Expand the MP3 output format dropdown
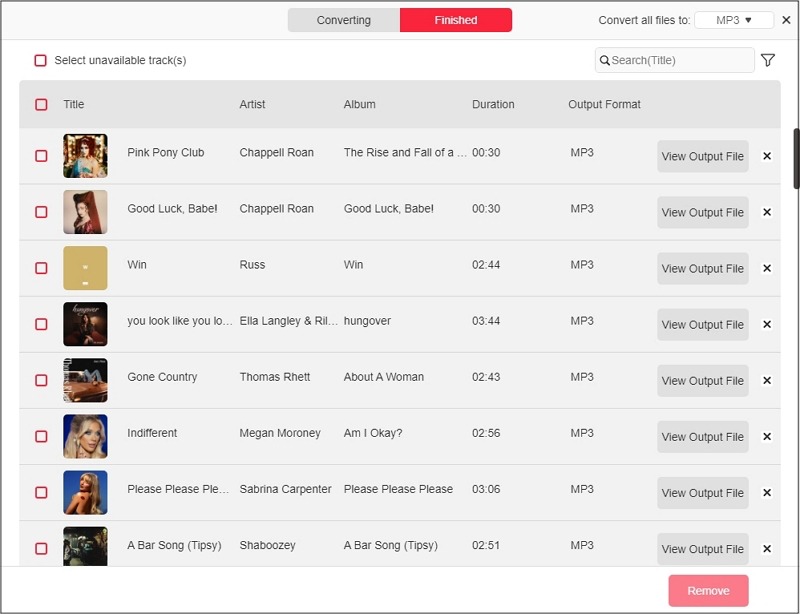Screen dimensions: 800x614 coord(734,20)
